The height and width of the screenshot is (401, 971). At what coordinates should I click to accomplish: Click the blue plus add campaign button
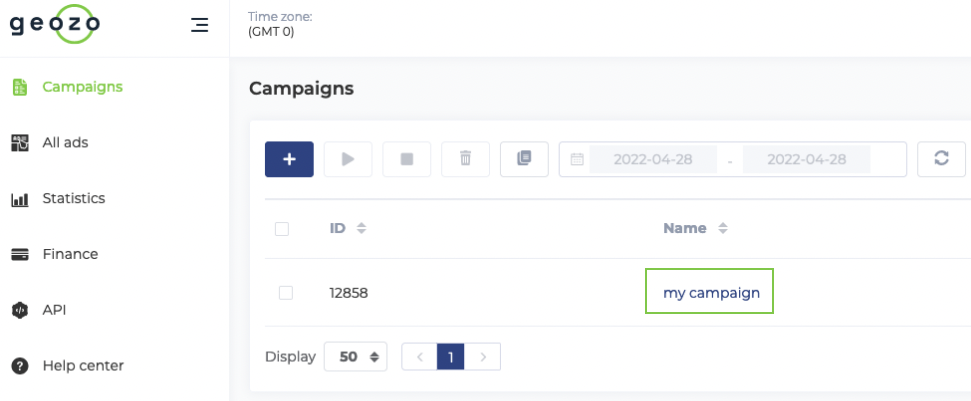pyautogui.click(x=289, y=159)
